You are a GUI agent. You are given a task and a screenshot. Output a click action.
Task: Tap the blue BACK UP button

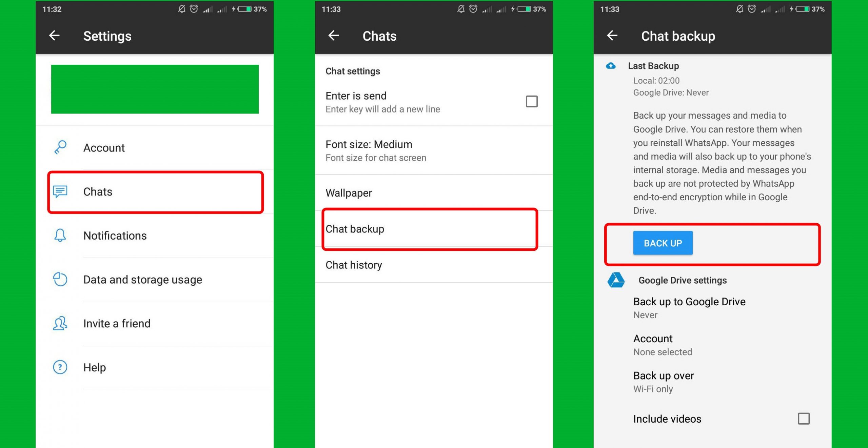coord(663,243)
